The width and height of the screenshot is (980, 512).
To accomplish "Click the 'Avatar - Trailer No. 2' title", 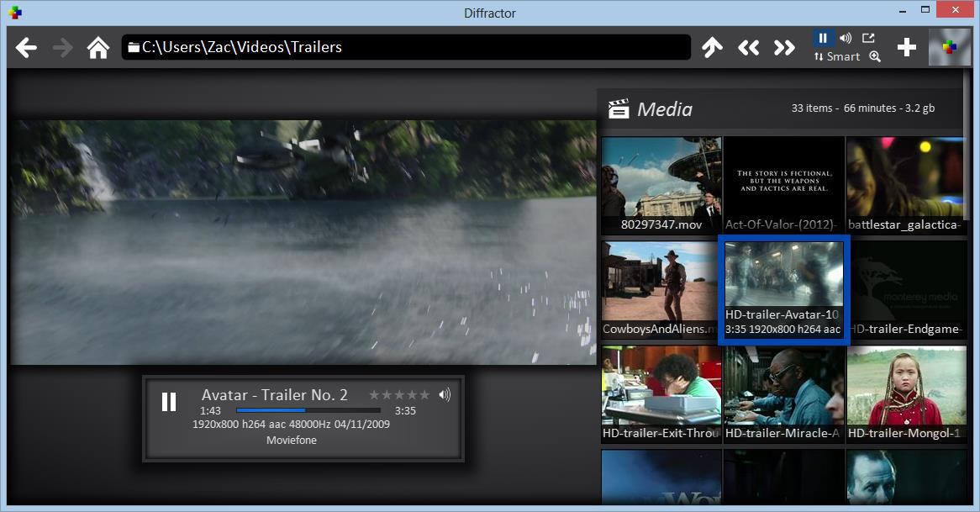I will 274,395.
